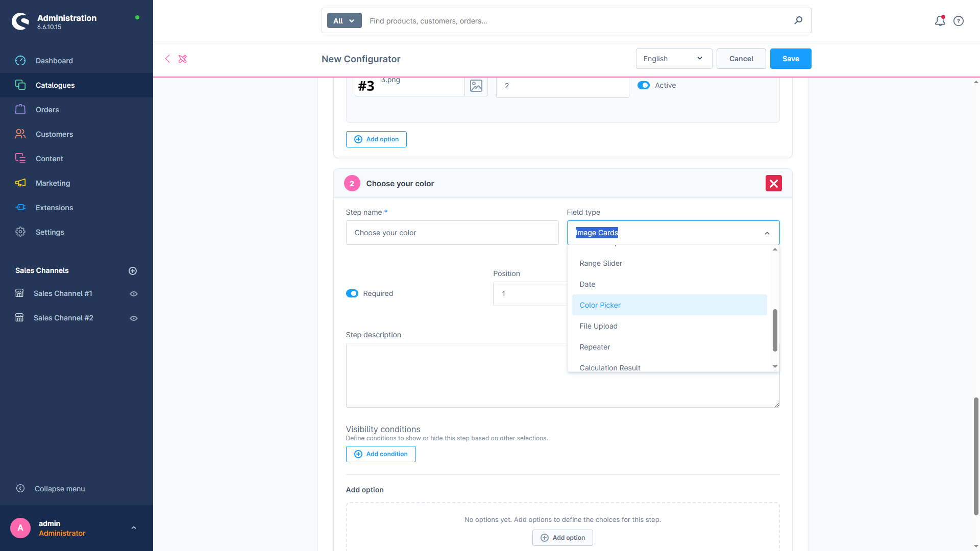Open Sales Channel #2 link
Viewport: 980px width, 551px height.
[63, 318]
